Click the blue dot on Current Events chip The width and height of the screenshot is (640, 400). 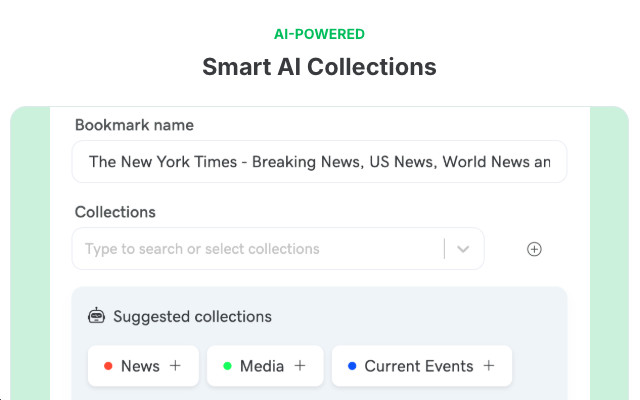point(352,366)
